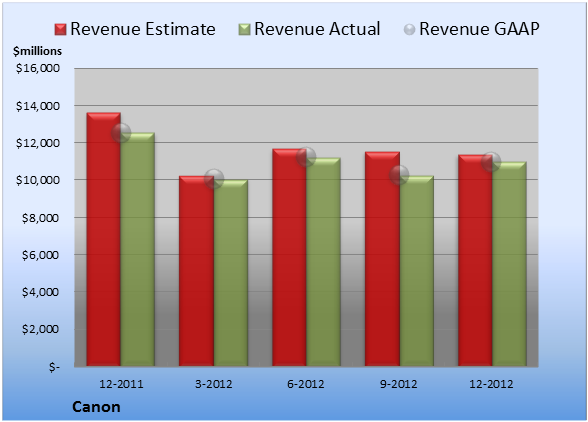Select the green actual bar for 3-2012
The width and height of the screenshot is (588, 422).
click(231, 273)
